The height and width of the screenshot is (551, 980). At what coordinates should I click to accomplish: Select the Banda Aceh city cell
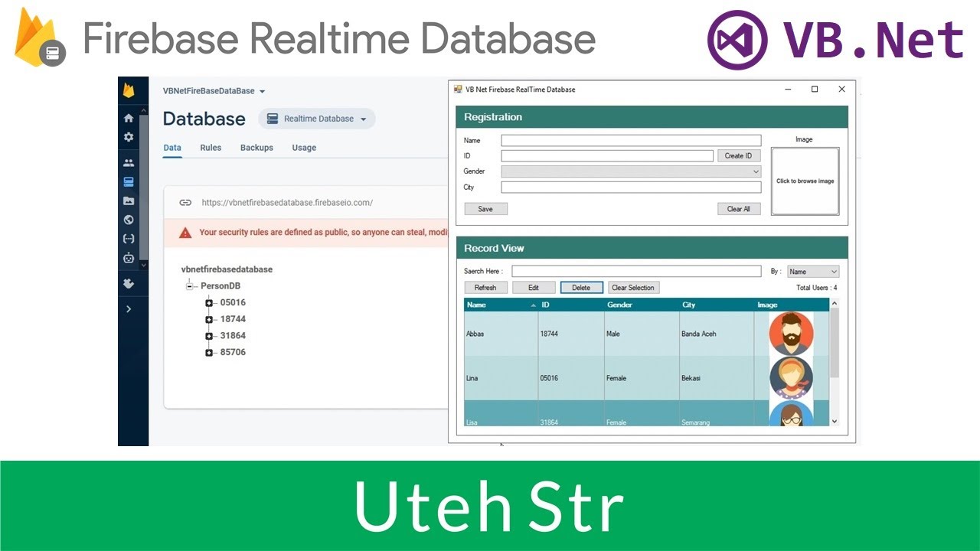pyautogui.click(x=717, y=334)
